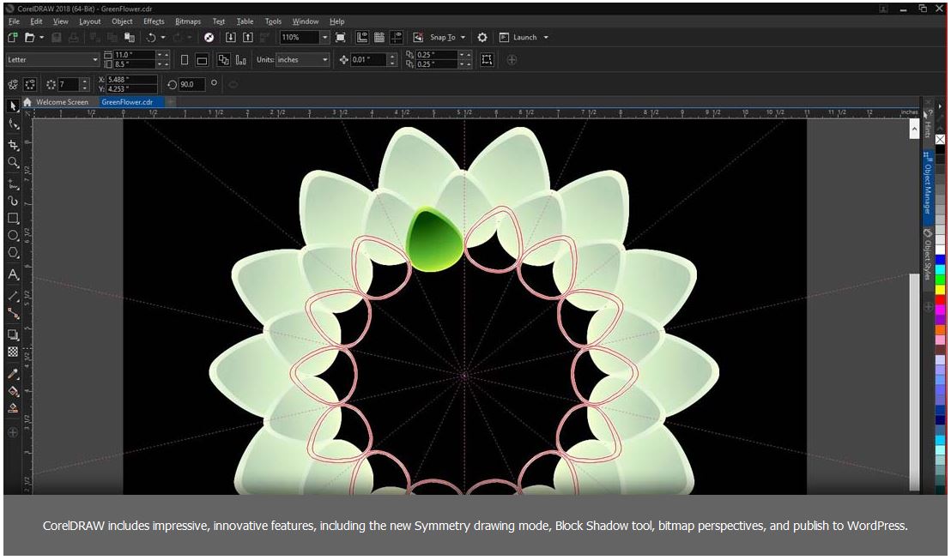This screenshot has height=560, width=951.
Task: Select the Pick tool in the toolbox
Action: coord(13,106)
